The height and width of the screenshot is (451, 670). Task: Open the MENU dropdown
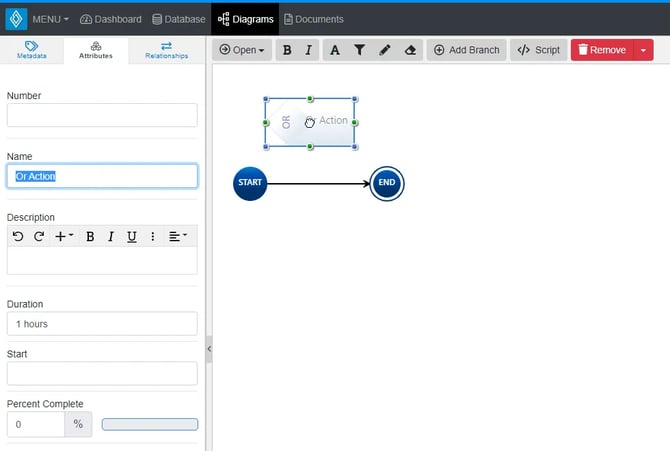tap(50, 19)
